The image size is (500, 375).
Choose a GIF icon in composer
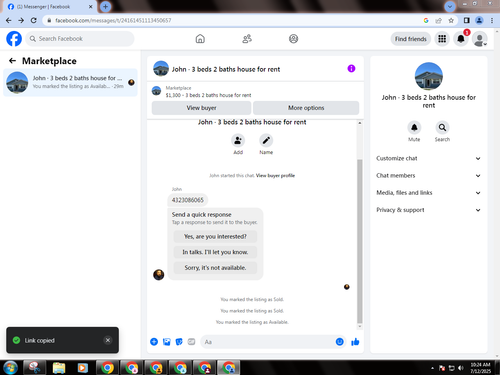coord(191,342)
